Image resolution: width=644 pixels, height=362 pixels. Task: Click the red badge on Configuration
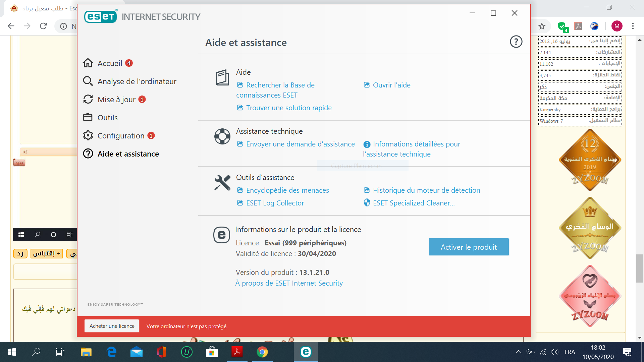pos(151,135)
